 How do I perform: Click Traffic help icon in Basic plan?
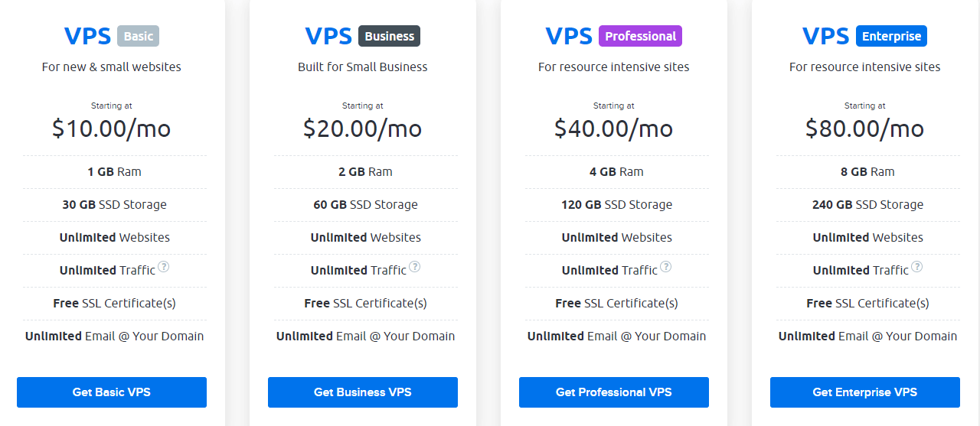tap(163, 268)
